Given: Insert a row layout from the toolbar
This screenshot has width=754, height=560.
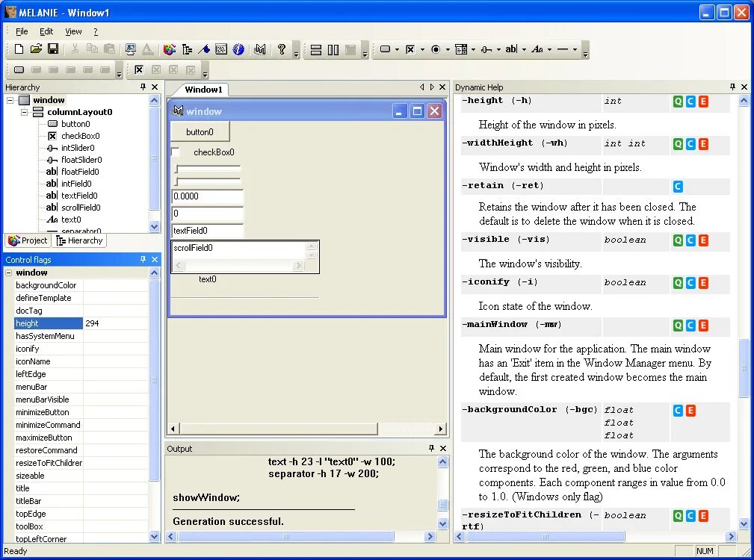Looking at the screenshot, I should (333, 49).
